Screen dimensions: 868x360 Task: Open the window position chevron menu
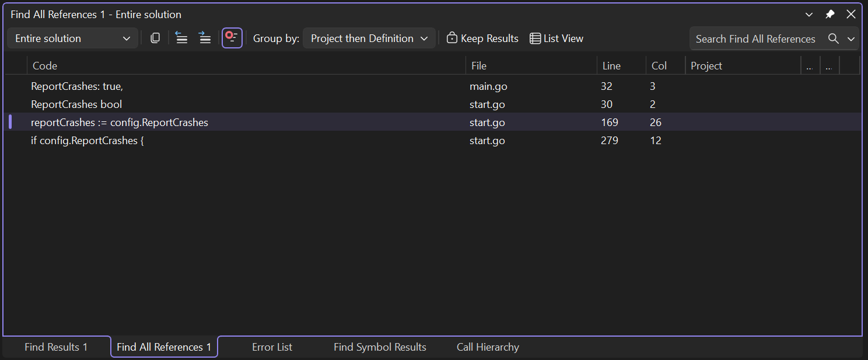[x=809, y=15]
